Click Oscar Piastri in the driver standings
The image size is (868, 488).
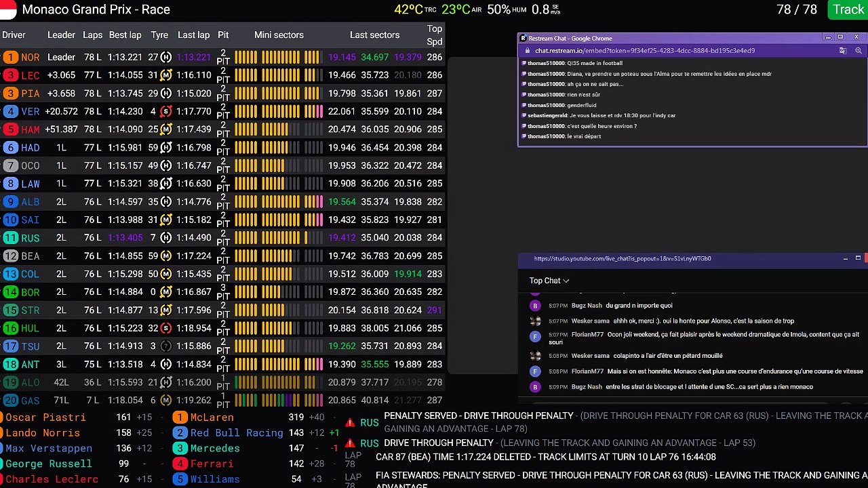click(x=45, y=418)
